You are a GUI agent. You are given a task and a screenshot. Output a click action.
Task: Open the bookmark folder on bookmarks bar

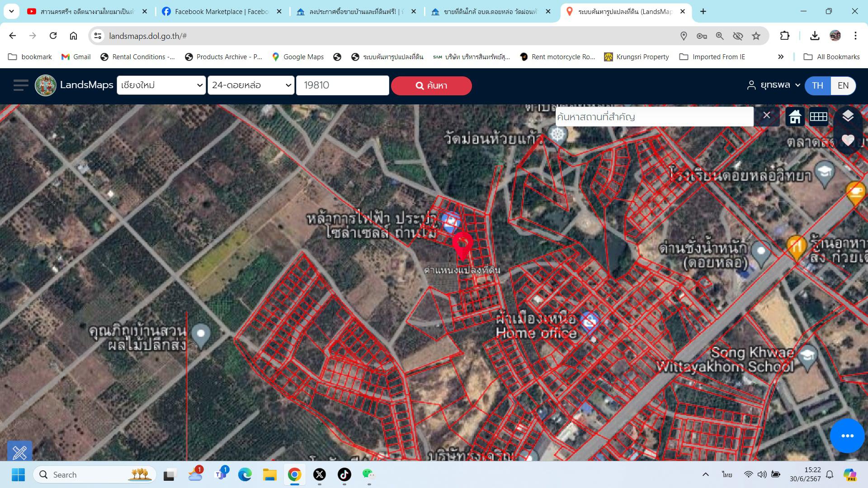click(30, 57)
